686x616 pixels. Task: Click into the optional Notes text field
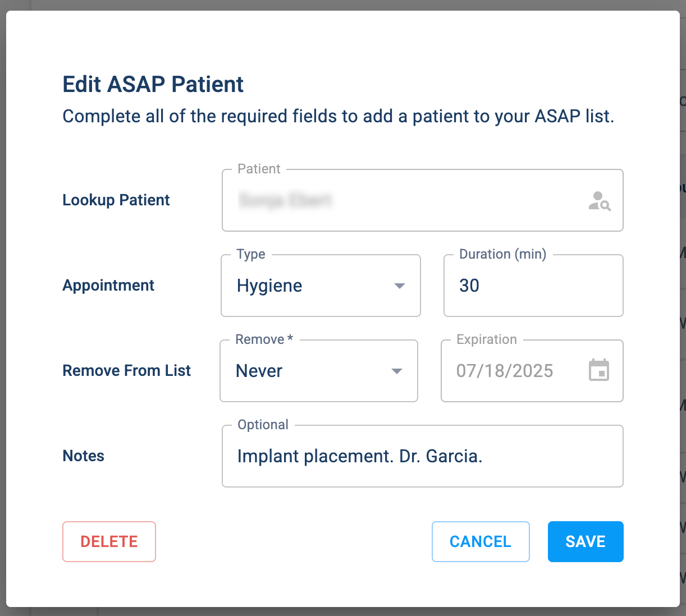click(x=423, y=456)
